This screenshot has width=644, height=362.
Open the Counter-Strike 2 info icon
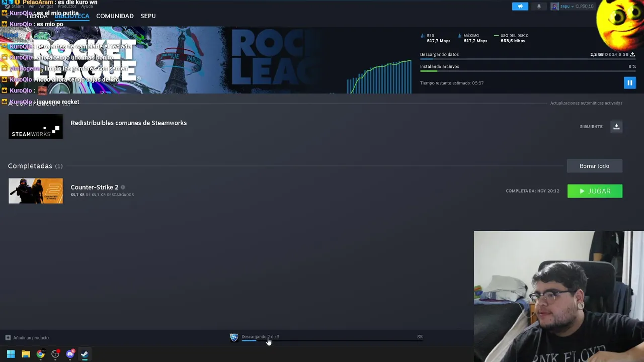click(123, 187)
